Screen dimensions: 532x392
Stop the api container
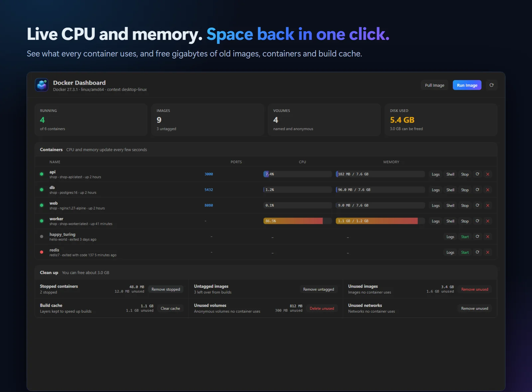pos(465,174)
